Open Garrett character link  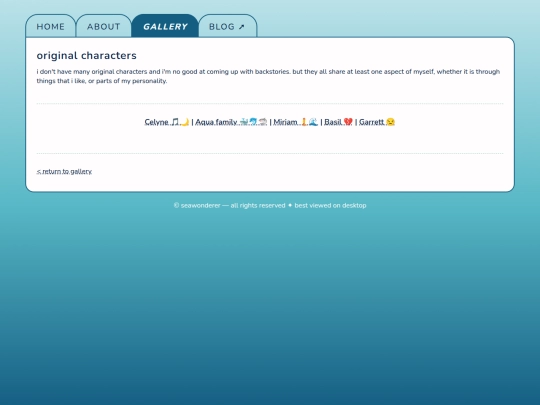tap(377, 122)
